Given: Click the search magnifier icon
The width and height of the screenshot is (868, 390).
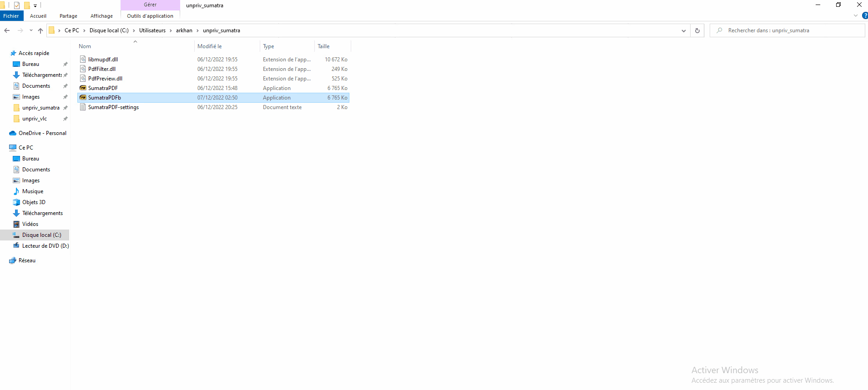Looking at the screenshot, I should coord(720,30).
